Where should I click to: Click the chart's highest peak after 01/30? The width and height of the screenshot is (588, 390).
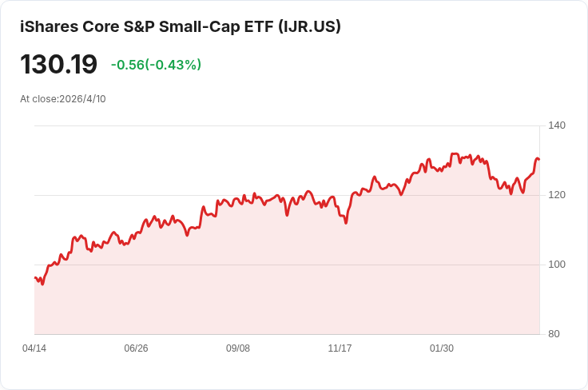click(x=455, y=153)
